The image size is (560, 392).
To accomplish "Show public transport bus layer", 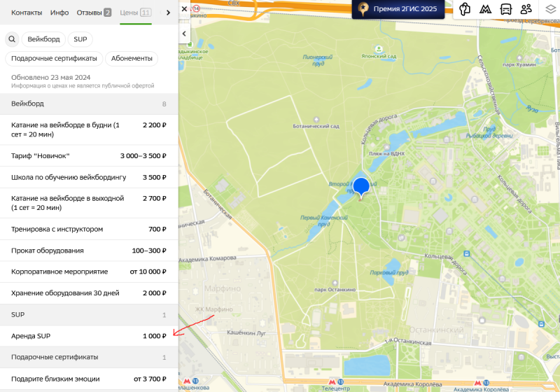I will click(x=505, y=9).
